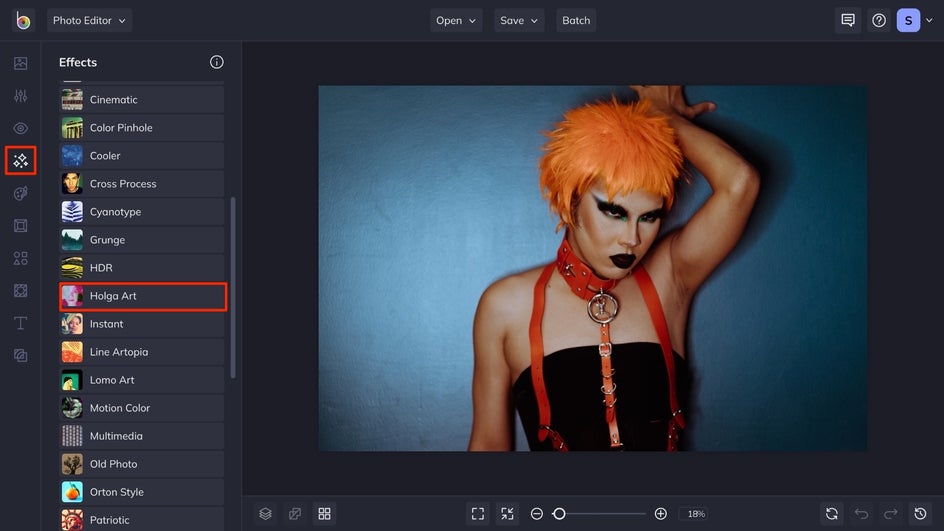This screenshot has width=944, height=531.
Task: Apply the Old Photo effect
Action: (x=142, y=464)
